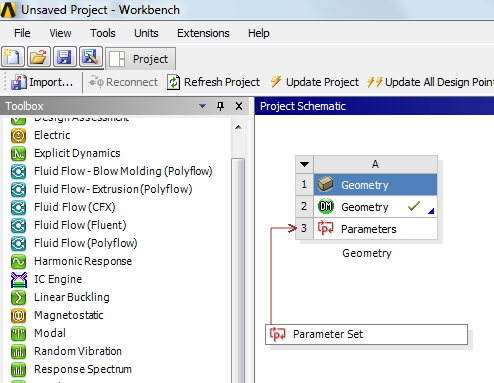
Task: Click the New Project toolbar icon
Action: coord(13,57)
